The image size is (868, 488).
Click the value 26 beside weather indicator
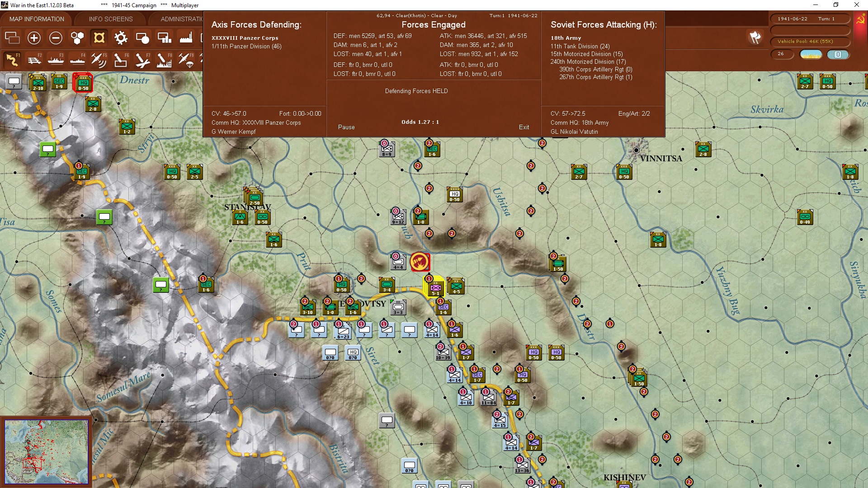[x=782, y=54]
